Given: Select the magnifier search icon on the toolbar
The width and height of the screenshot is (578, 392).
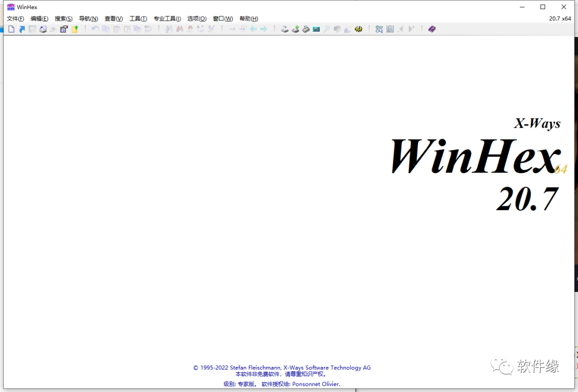Looking at the screenshot, I should (326, 29).
